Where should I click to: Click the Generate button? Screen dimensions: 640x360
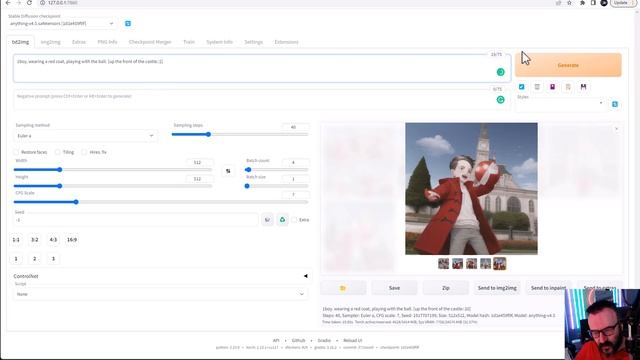click(x=568, y=65)
